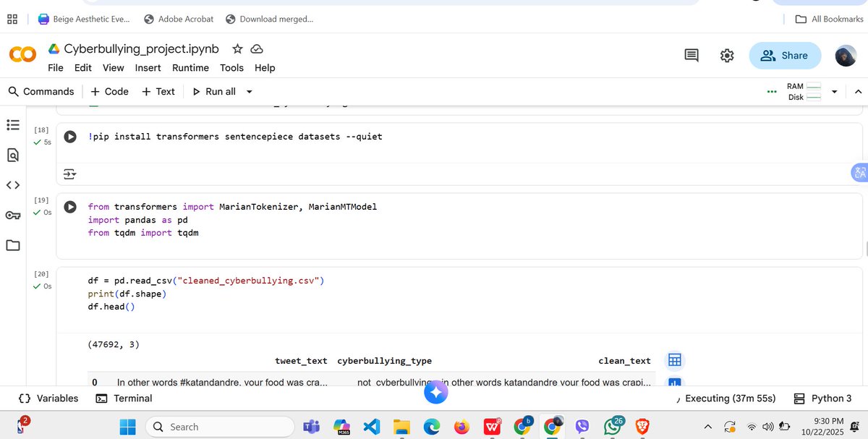The height and width of the screenshot is (439, 868).
Task: Open Colab settings gear
Action: tap(727, 56)
